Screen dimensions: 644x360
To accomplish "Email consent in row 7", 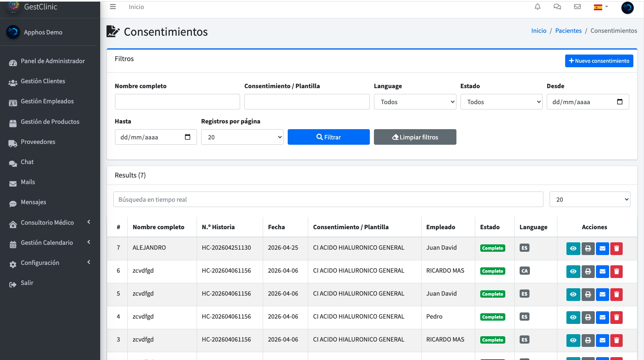I will pos(602,248).
